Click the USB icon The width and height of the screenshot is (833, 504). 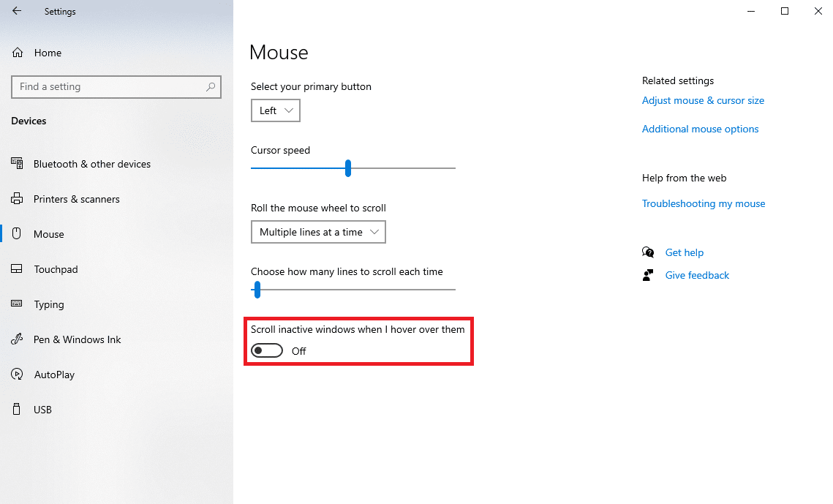click(x=16, y=409)
